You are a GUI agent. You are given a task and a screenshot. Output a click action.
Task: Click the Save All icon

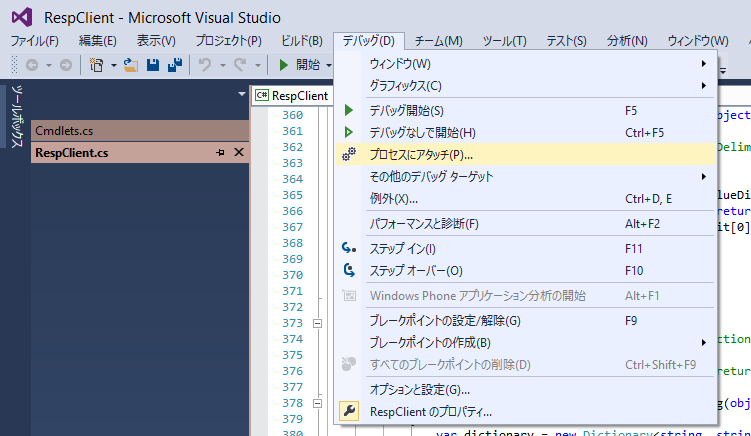coord(175,65)
